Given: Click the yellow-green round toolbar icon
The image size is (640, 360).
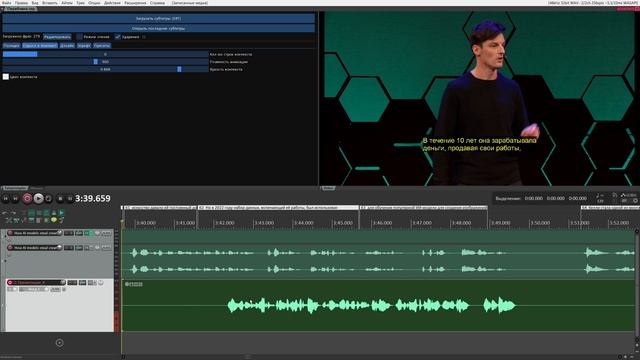Looking at the screenshot, I should click(x=53, y=220).
